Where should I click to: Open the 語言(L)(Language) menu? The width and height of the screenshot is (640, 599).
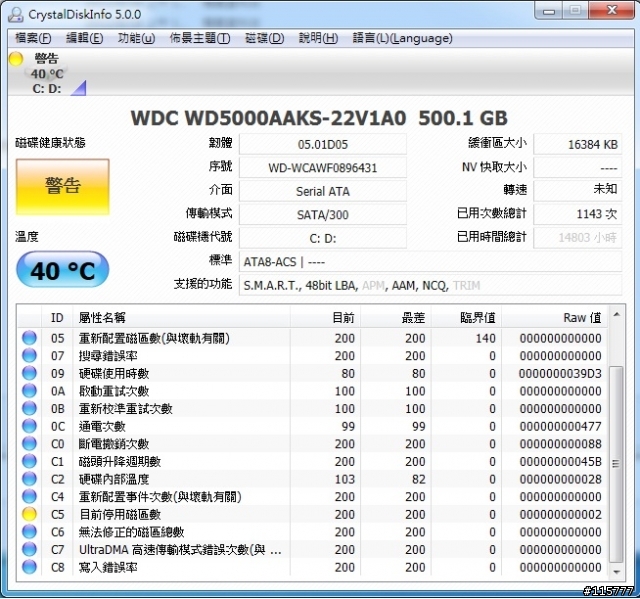point(402,38)
